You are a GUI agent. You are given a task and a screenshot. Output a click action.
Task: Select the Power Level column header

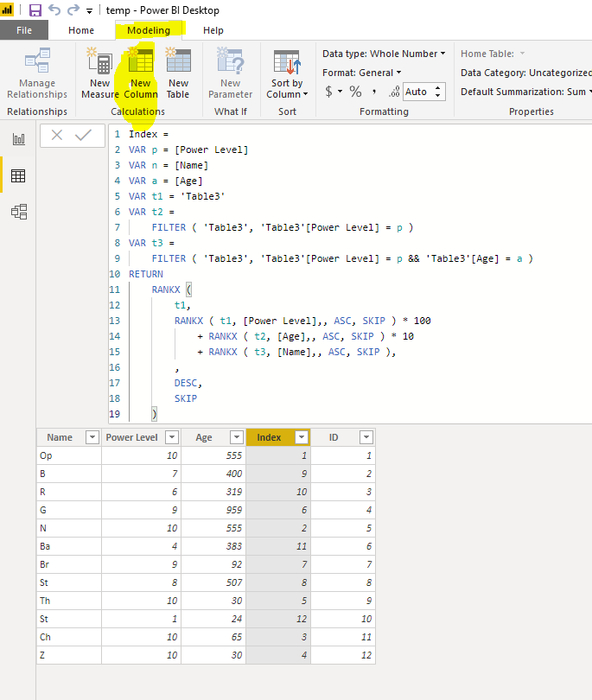tap(131, 437)
